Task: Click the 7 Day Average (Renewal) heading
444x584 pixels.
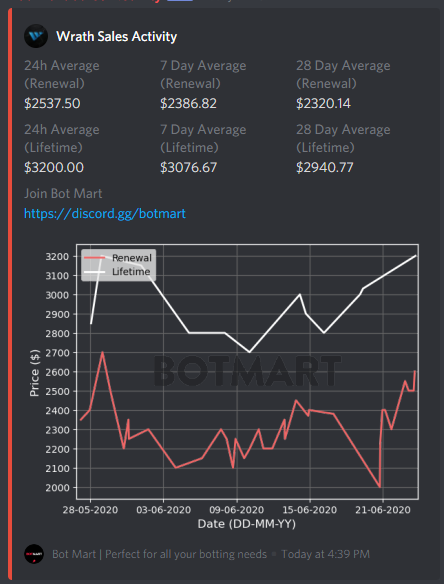Action: (203, 74)
